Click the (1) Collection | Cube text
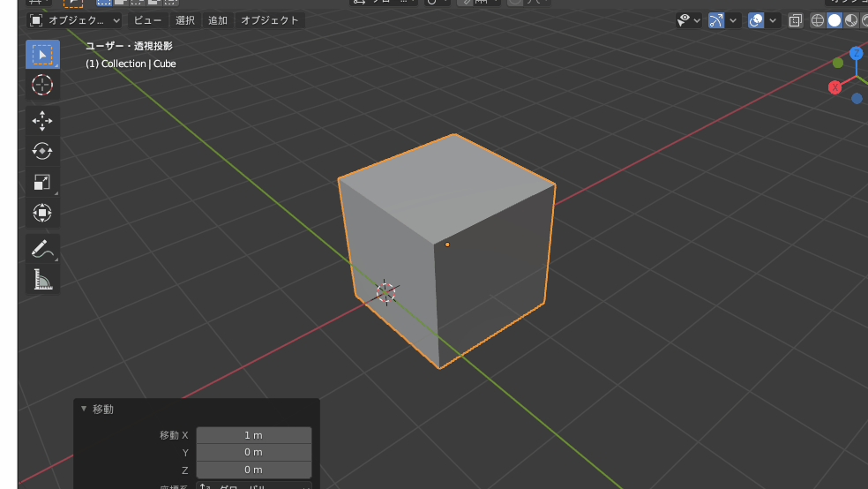This screenshot has width=868, height=489. pyautogui.click(x=131, y=64)
